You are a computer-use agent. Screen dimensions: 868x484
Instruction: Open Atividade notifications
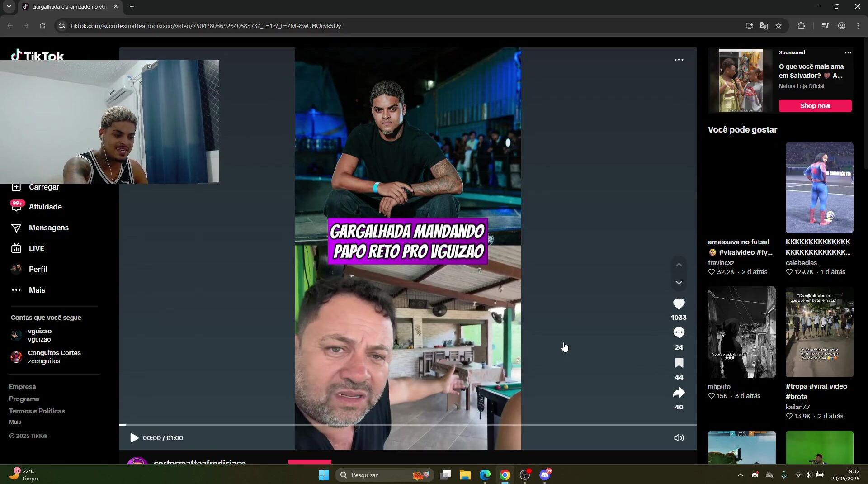point(45,207)
